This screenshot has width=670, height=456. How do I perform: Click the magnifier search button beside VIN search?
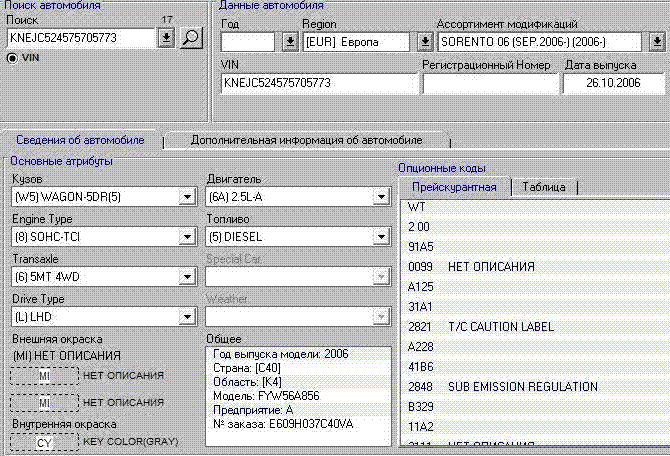click(x=191, y=38)
